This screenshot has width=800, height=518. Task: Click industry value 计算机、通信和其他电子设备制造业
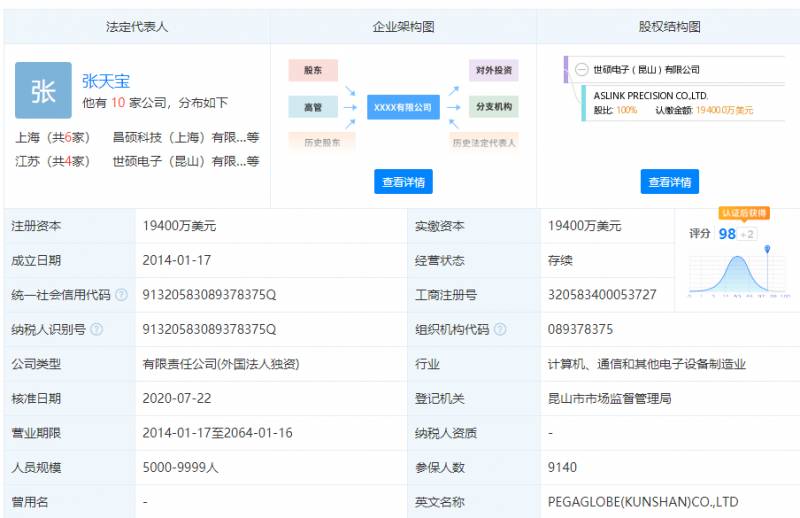pyautogui.click(x=646, y=364)
